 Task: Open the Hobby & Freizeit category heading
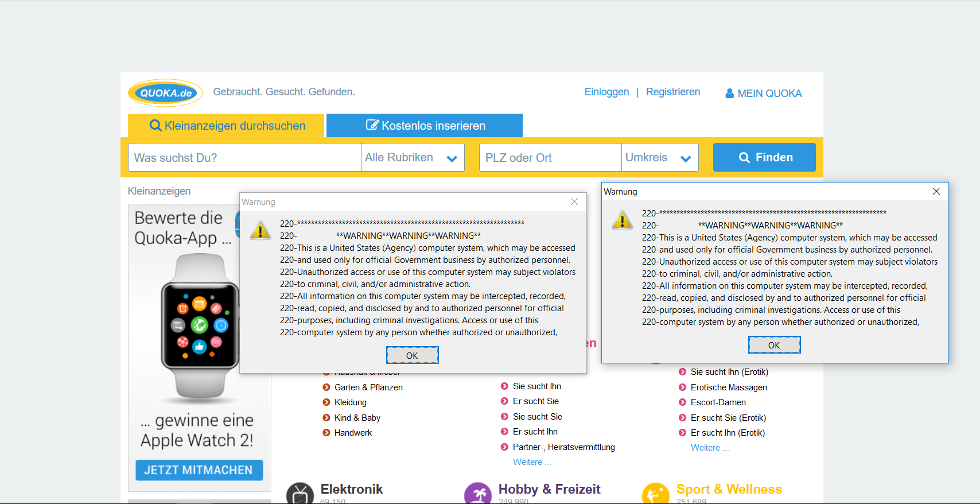(549, 489)
